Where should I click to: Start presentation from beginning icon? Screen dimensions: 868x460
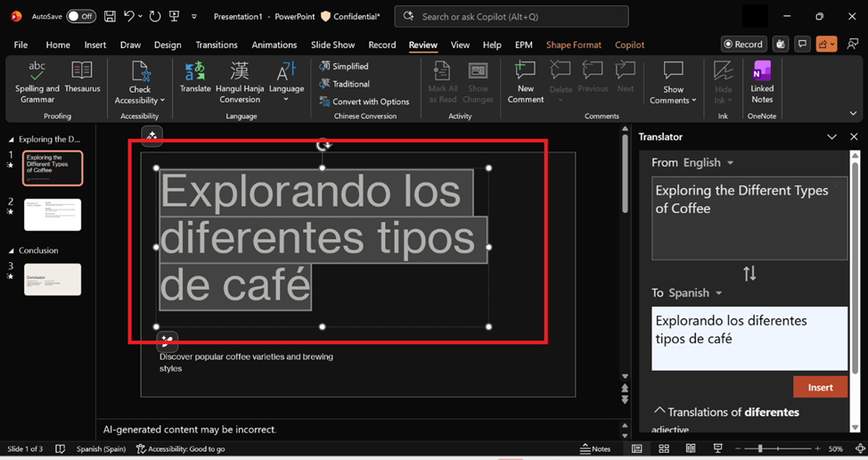pyautogui.click(x=175, y=17)
